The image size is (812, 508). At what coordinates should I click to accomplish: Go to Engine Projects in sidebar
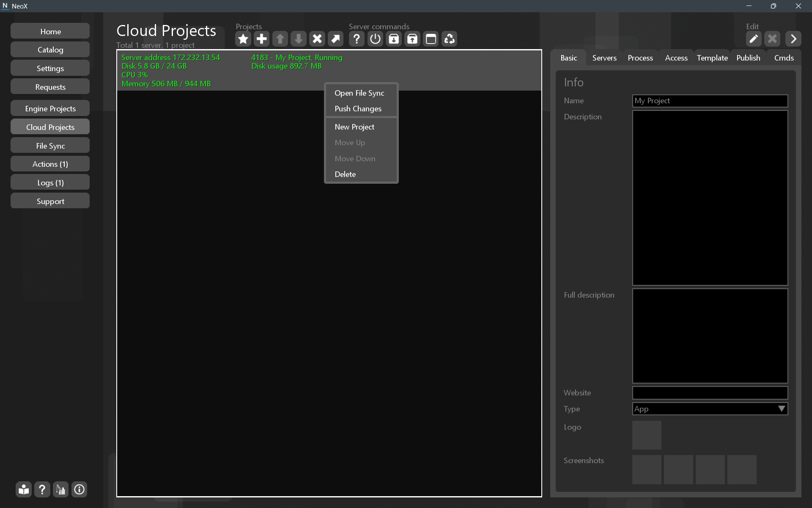coord(50,109)
